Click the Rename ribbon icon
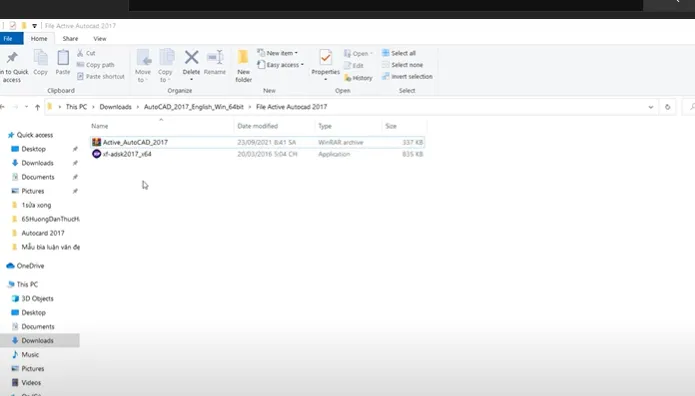Screen dimensions: 695x396 (x=215, y=58)
